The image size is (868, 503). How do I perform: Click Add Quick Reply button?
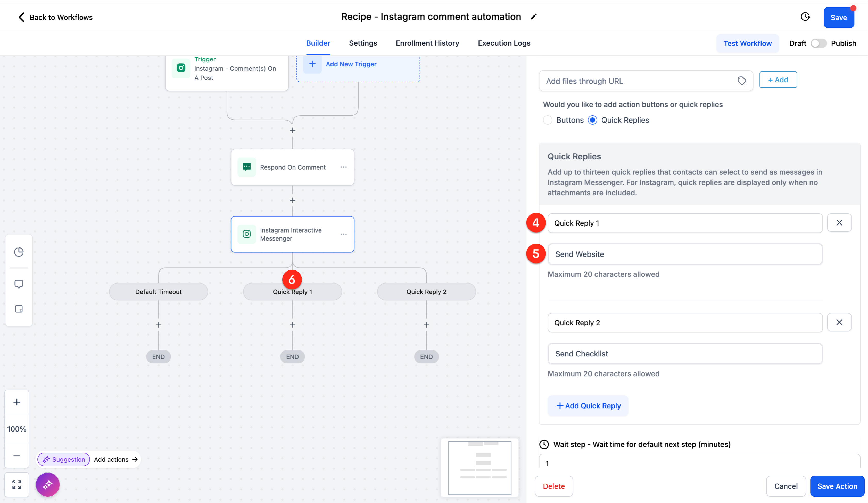(x=588, y=406)
